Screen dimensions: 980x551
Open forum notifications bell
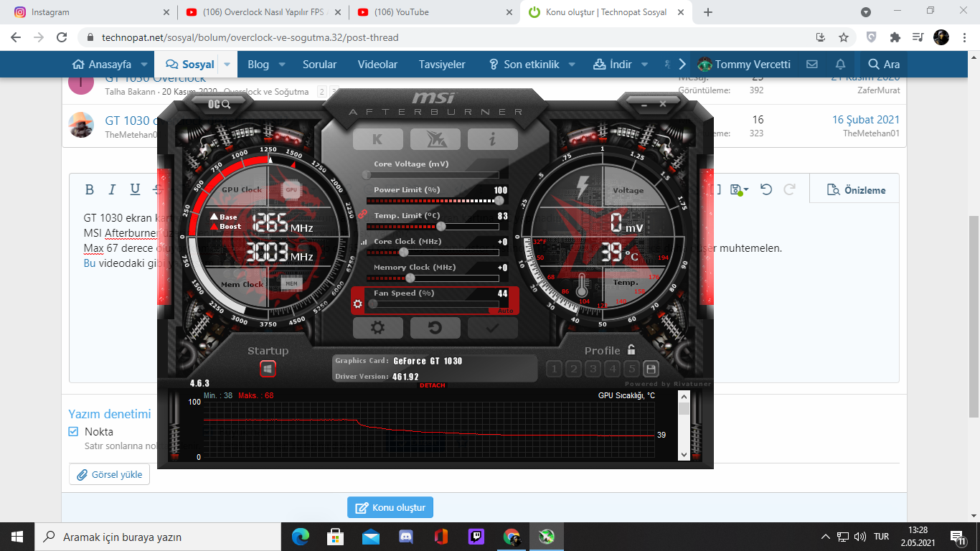[x=840, y=65]
